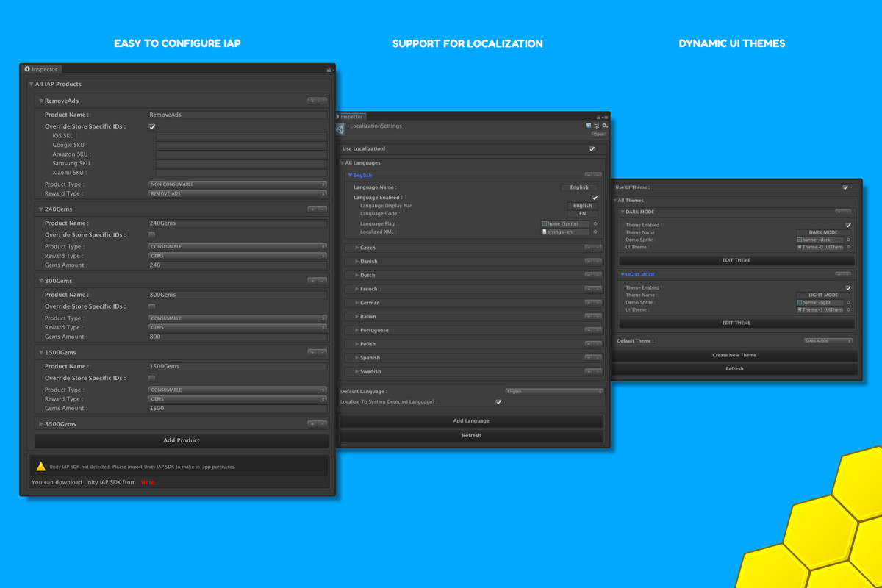This screenshot has height=588, width=882.
Task: Click object picker circle for Theme-0 UI Theme
Action: click(848, 247)
